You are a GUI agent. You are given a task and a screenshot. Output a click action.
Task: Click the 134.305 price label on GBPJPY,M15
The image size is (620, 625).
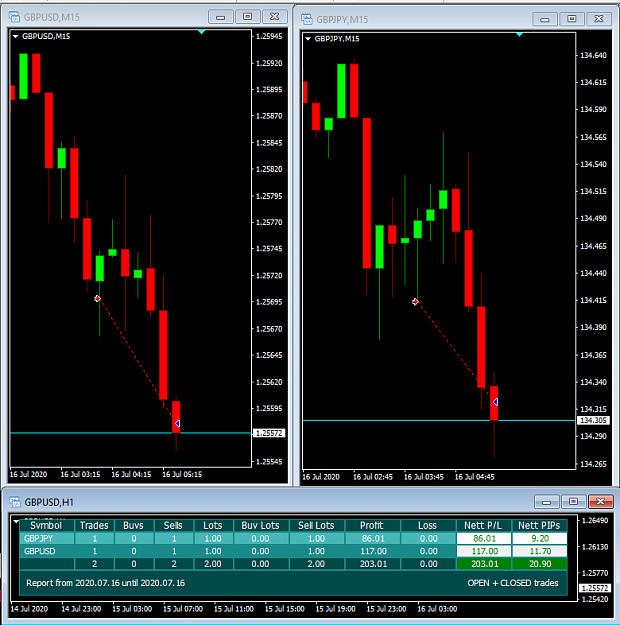[593, 420]
